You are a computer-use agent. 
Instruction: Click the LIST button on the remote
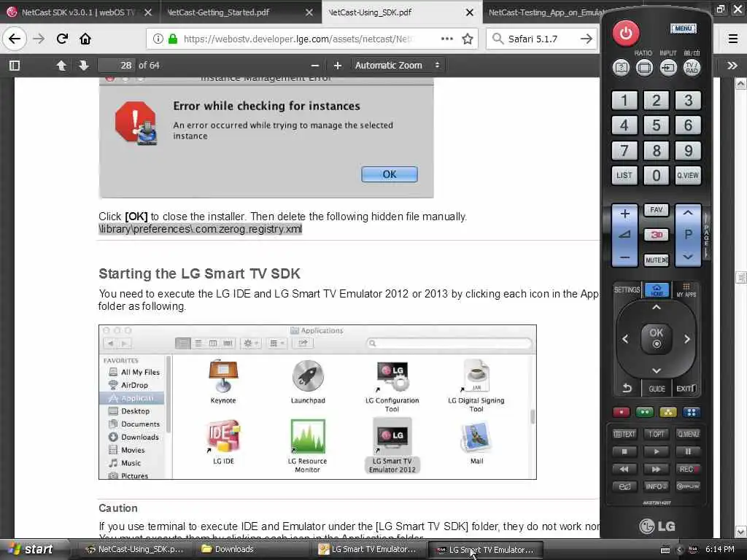pos(624,175)
